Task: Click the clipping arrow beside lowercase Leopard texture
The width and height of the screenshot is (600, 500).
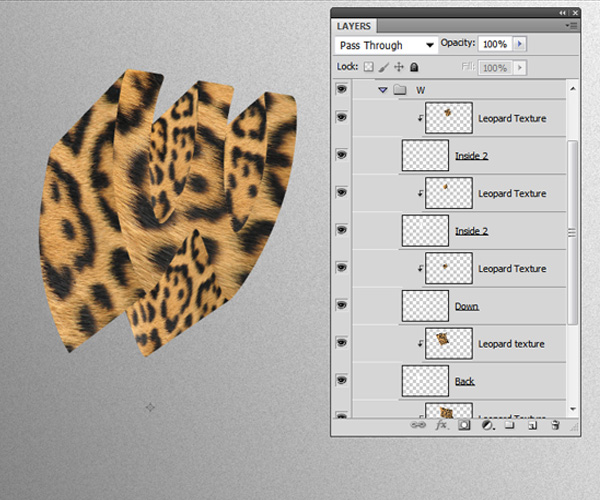Action: (420, 344)
